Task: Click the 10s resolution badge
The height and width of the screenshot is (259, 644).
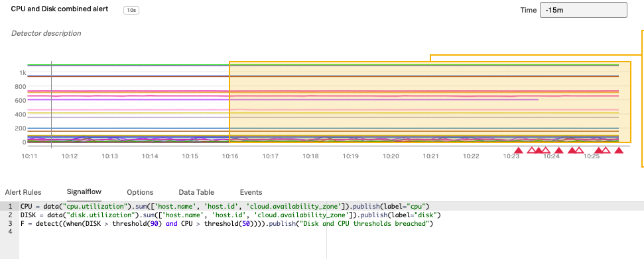Action: click(x=131, y=10)
